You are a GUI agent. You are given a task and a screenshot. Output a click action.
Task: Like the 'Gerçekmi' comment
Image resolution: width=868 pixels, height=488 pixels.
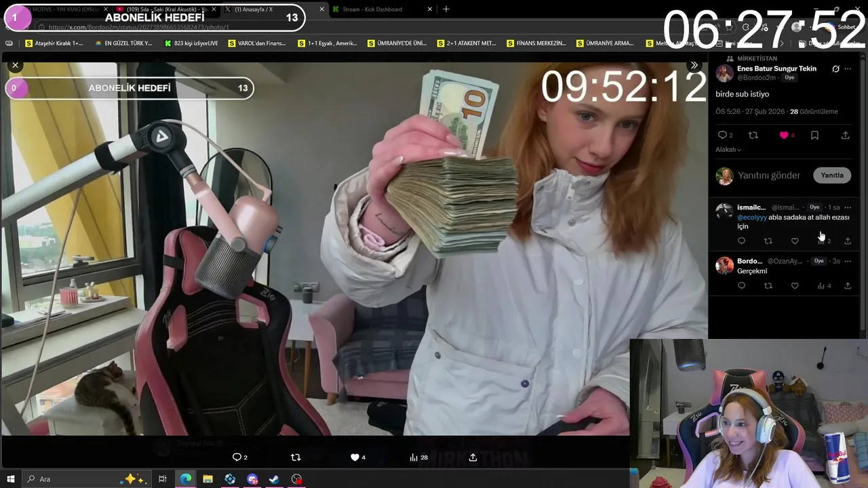pyautogui.click(x=795, y=285)
